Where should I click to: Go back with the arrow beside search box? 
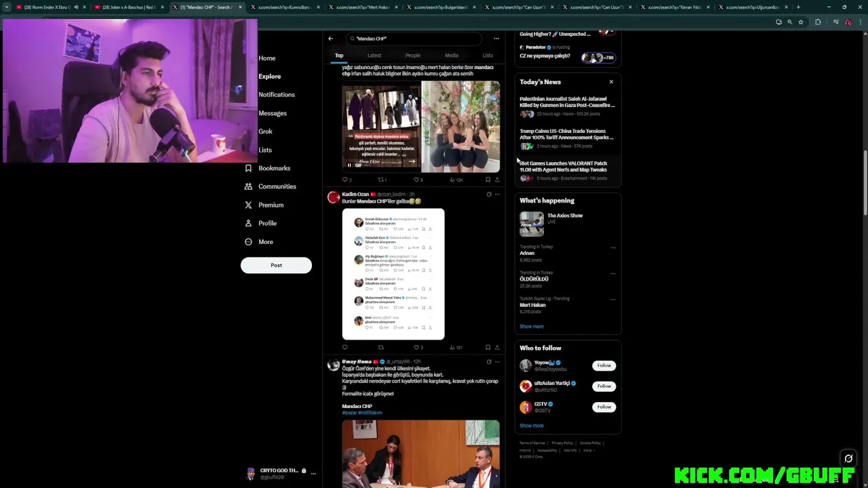330,39
